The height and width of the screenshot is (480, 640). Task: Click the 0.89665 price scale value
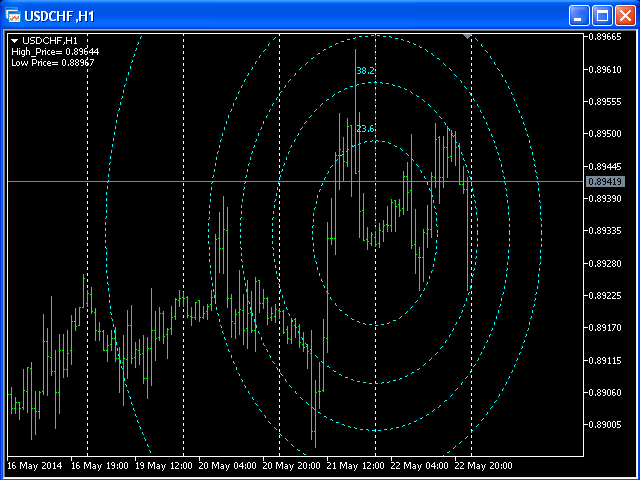605,37
